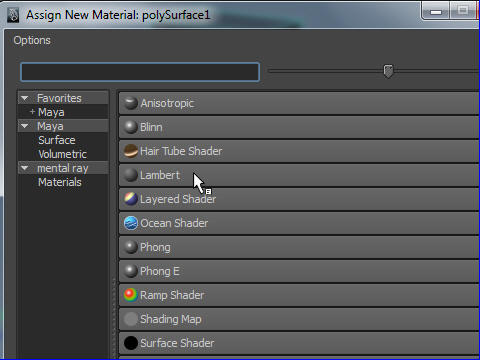Select Volumetric in the category tree

[x=62, y=154]
